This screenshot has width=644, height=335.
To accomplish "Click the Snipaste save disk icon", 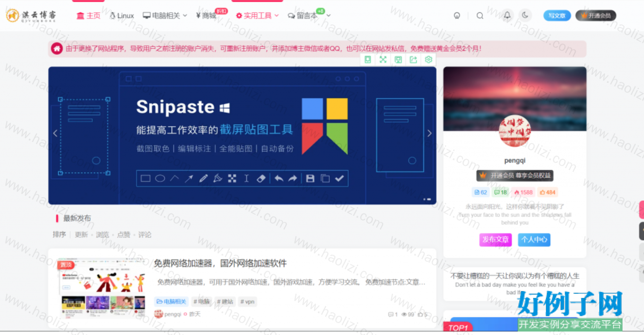I will pos(310,179).
